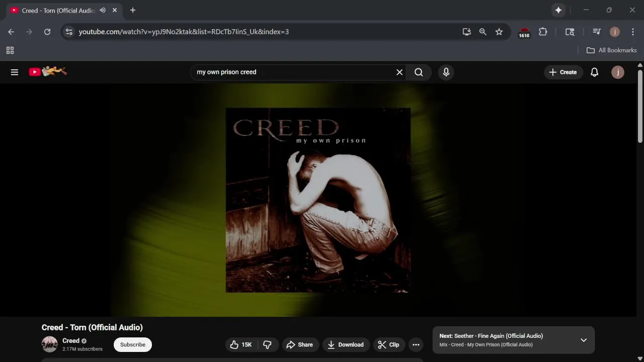Click the video title Creed - Torn (Official Audio)
644x362 pixels.
[92, 327]
